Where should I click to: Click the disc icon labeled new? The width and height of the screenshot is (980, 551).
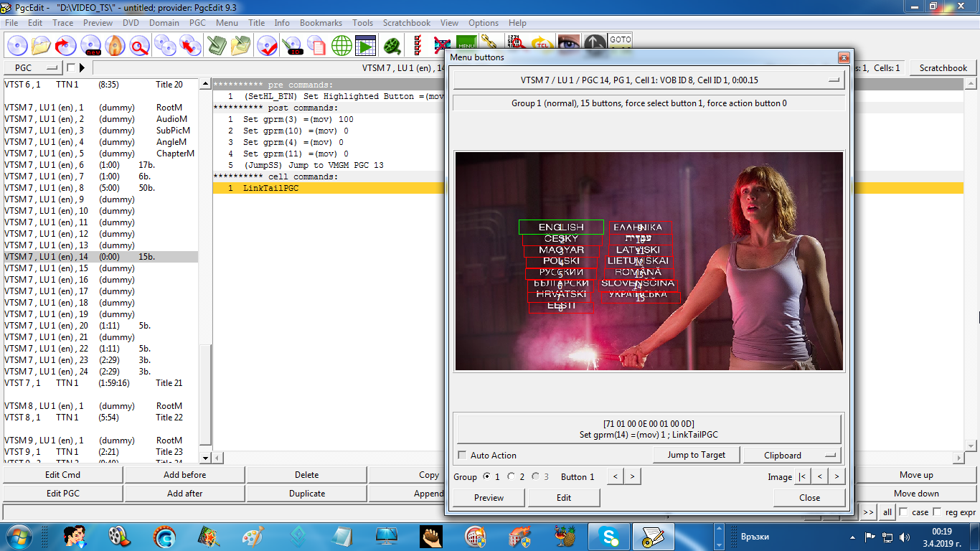[91, 46]
